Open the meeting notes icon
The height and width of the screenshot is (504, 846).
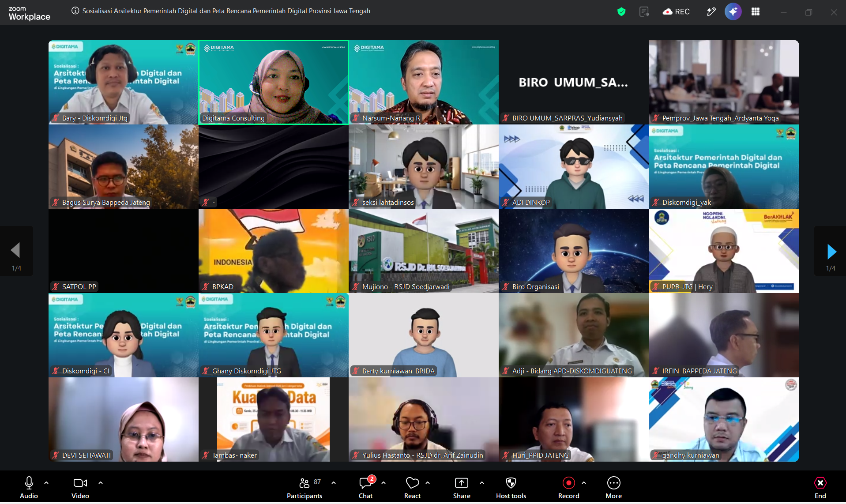(644, 12)
